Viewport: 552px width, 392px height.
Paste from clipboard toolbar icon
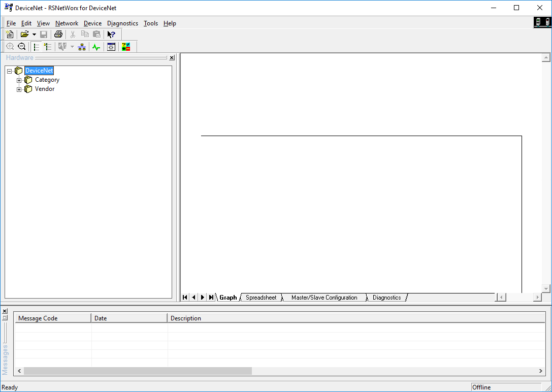coord(96,35)
